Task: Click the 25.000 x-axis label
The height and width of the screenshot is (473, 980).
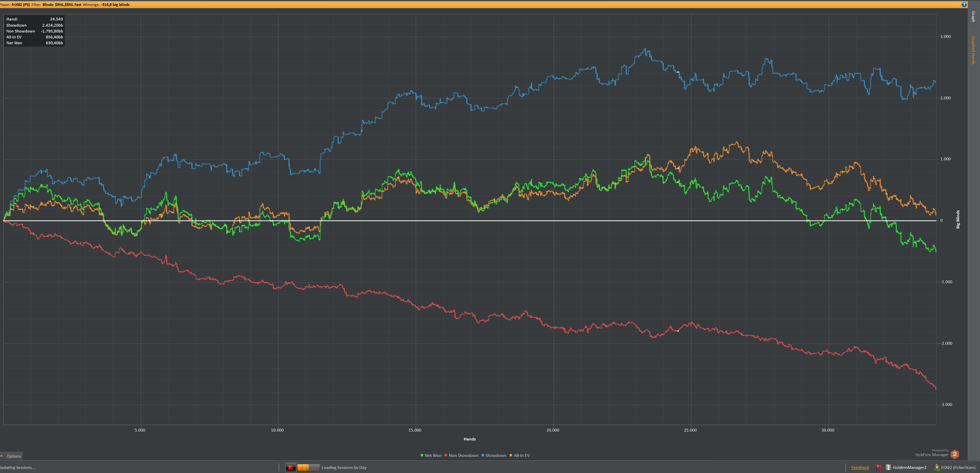Action: pyautogui.click(x=690, y=430)
